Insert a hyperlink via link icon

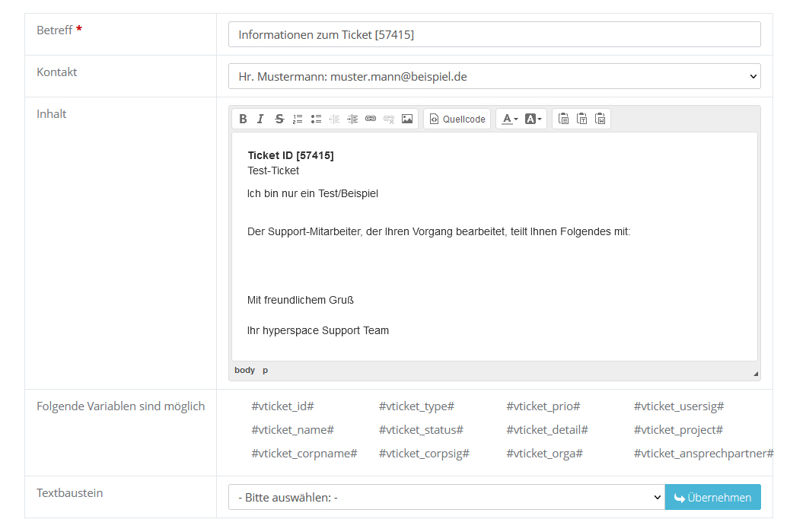click(371, 119)
